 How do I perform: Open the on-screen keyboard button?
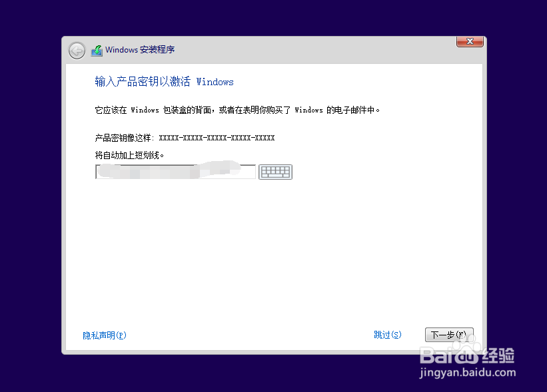click(275, 172)
